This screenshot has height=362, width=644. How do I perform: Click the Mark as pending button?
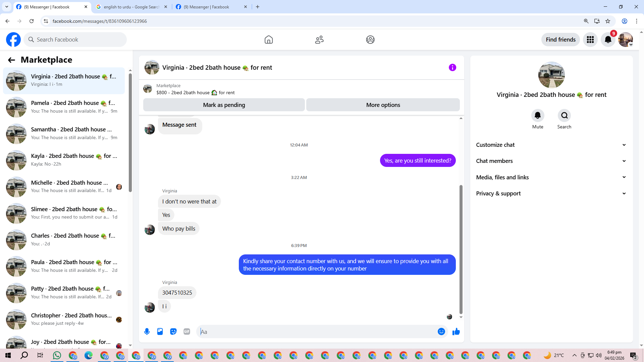pyautogui.click(x=224, y=105)
